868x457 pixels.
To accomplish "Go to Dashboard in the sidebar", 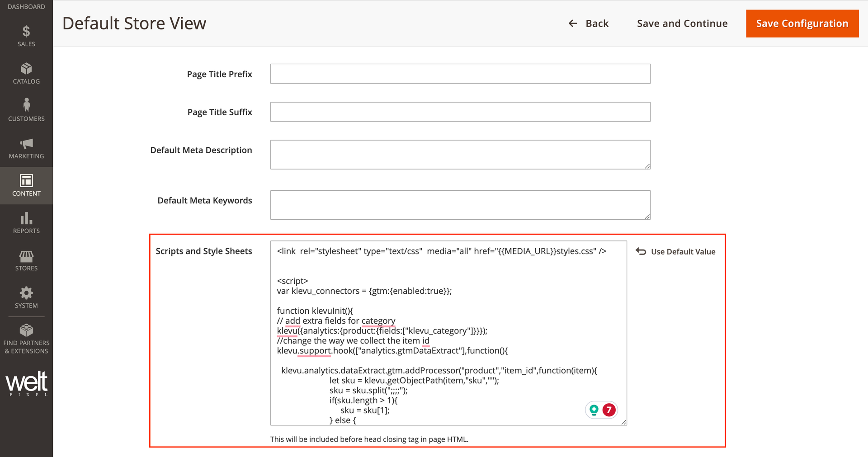I will (x=26, y=6).
